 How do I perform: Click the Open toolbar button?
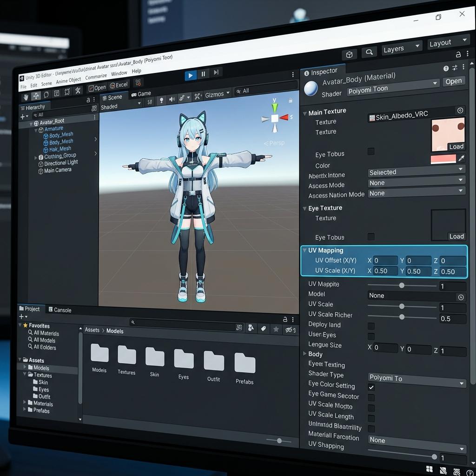pos(97,88)
